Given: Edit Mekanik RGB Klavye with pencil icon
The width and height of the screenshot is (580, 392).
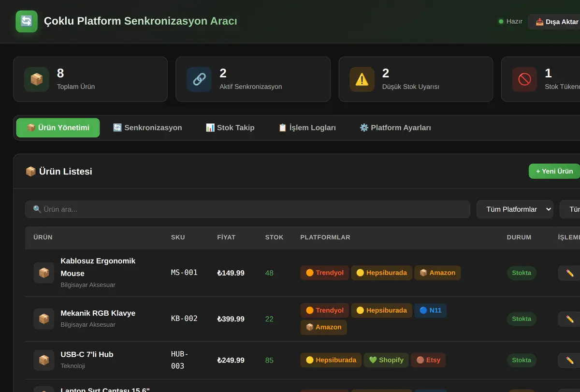Looking at the screenshot, I should click(x=569, y=319).
